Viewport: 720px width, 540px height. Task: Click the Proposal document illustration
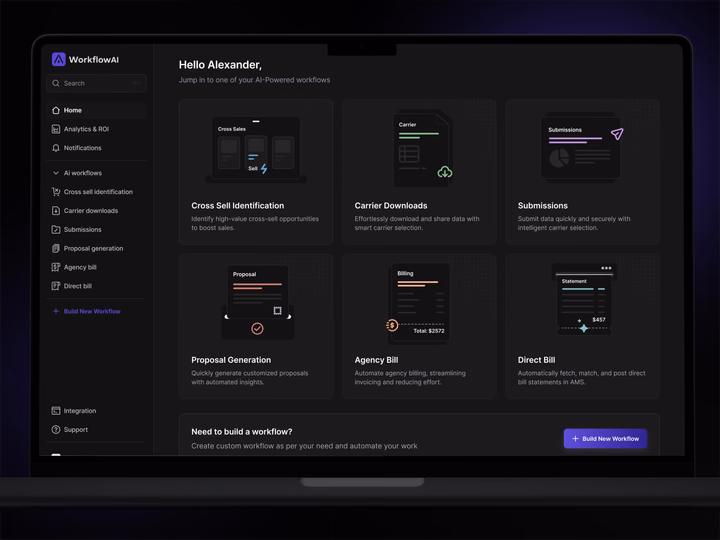(x=258, y=301)
